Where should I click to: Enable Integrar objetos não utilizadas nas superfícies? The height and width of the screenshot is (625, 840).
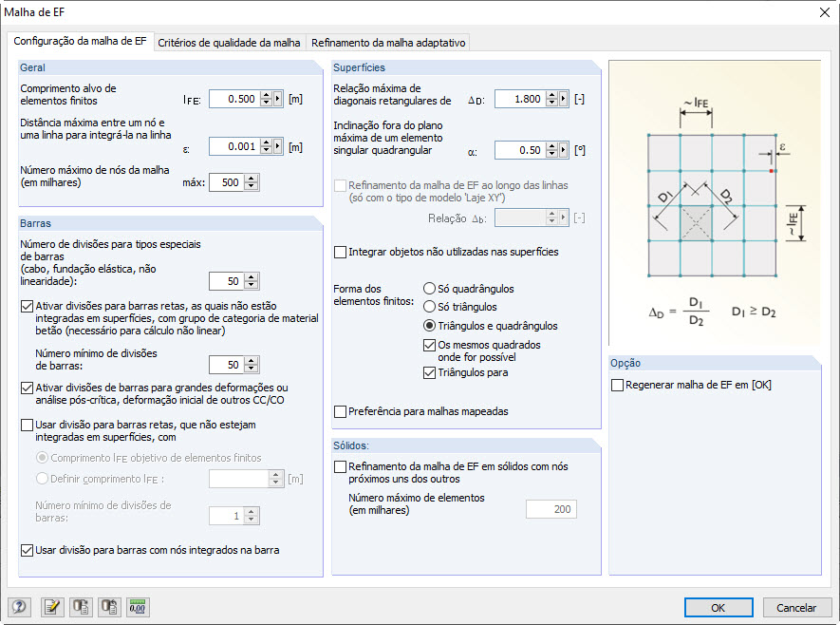340,252
